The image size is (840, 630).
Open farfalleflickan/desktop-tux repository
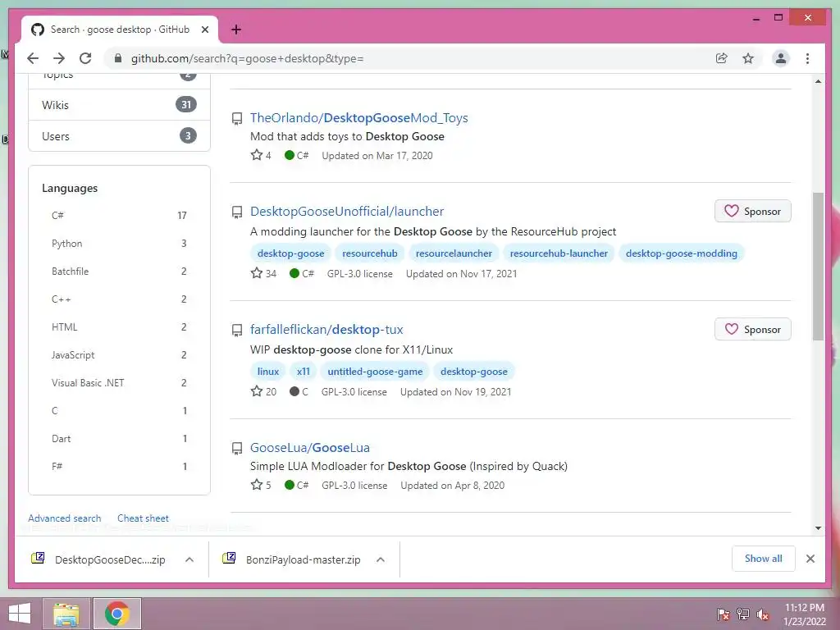coord(326,330)
